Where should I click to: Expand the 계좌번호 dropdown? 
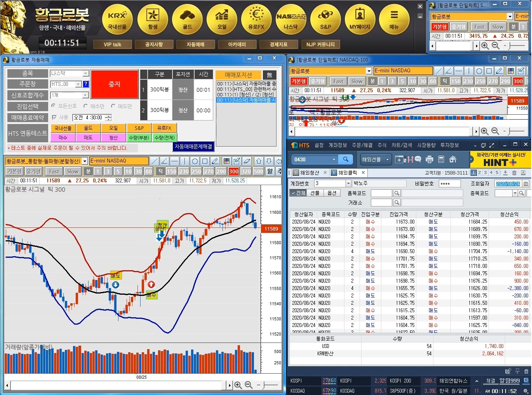(x=348, y=184)
